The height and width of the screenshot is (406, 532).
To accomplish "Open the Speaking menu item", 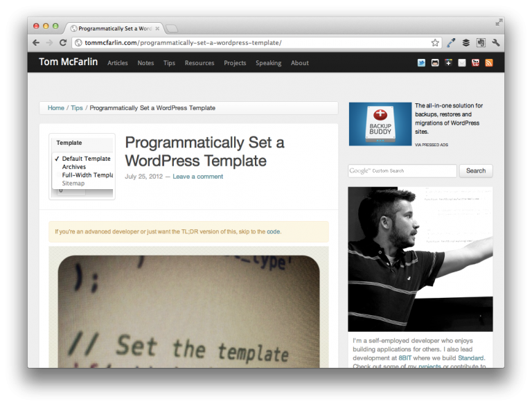I will pos(268,63).
